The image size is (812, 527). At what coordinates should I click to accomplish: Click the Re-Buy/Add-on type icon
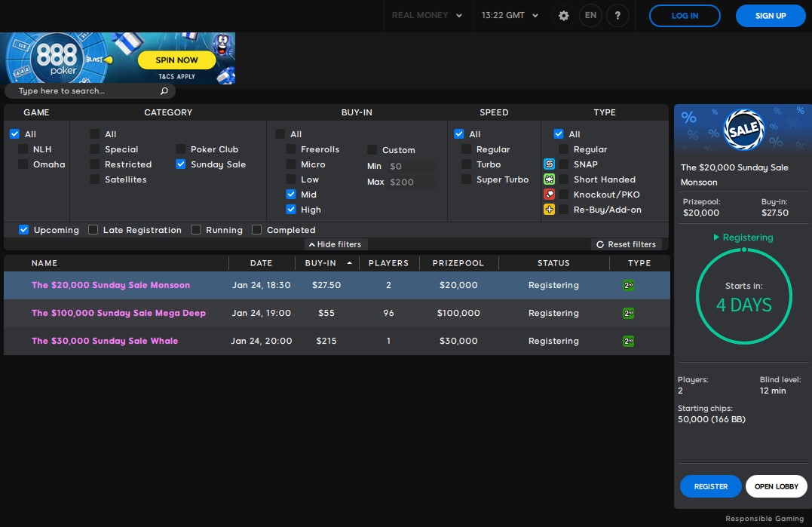click(x=549, y=210)
